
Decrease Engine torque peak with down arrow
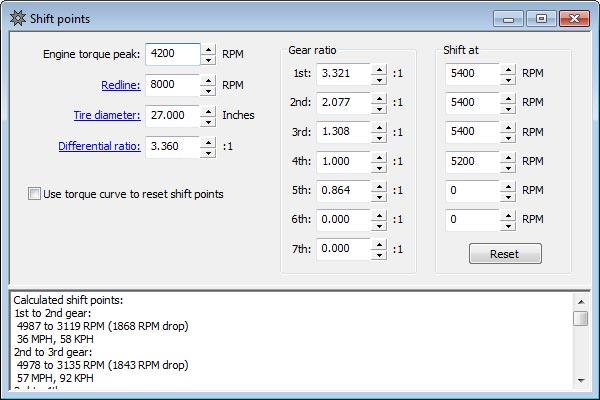(208, 60)
